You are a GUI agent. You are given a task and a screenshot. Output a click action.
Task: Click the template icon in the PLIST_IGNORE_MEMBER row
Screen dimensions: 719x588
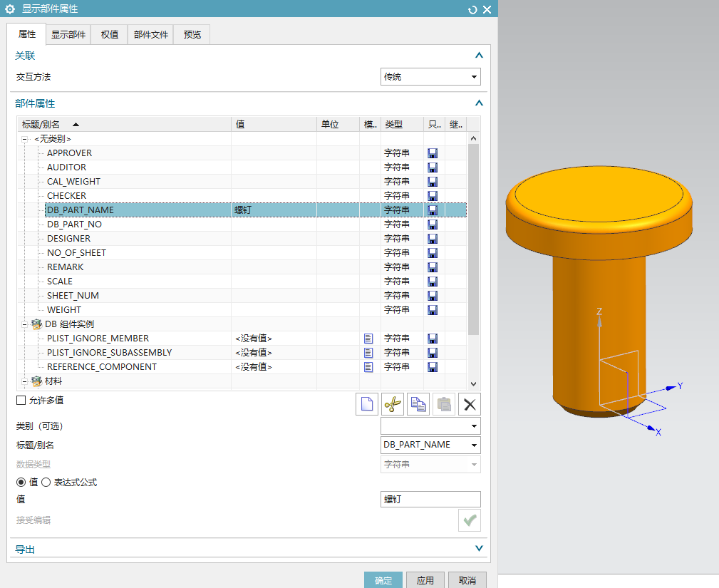(x=368, y=339)
